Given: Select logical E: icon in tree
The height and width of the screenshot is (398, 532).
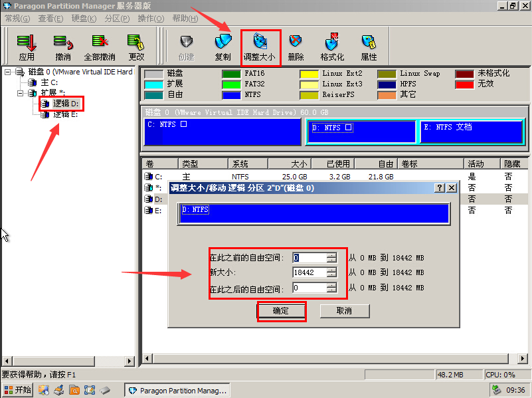Looking at the screenshot, I should pyautogui.click(x=45, y=115).
